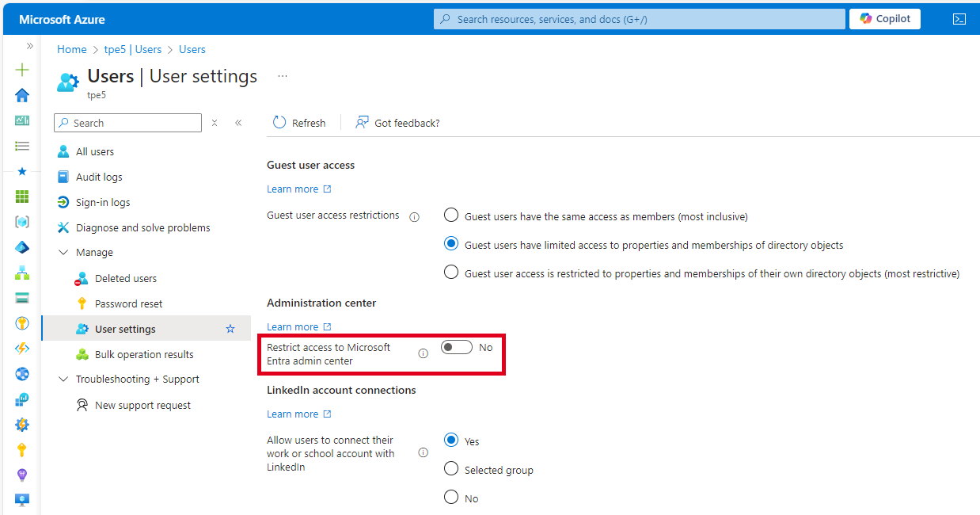Toggle Restrict access to Microsoft Entra admin center
Image resolution: width=980 pixels, height=515 pixels.
click(457, 347)
